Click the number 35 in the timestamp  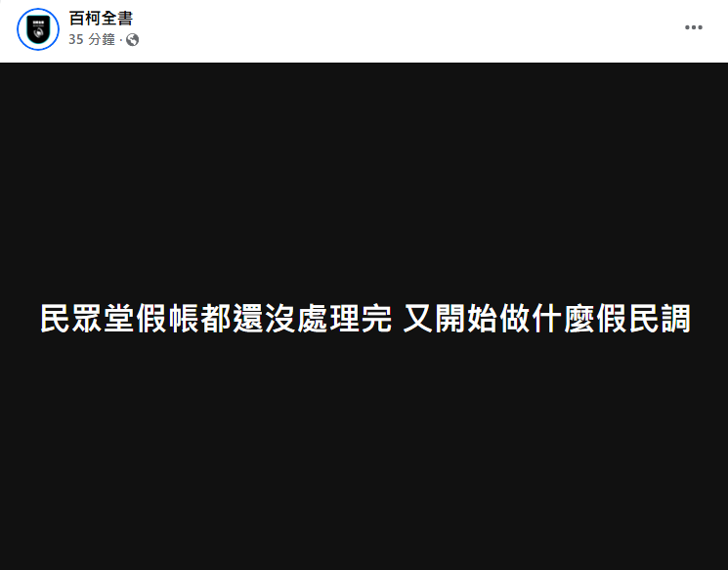coord(75,39)
